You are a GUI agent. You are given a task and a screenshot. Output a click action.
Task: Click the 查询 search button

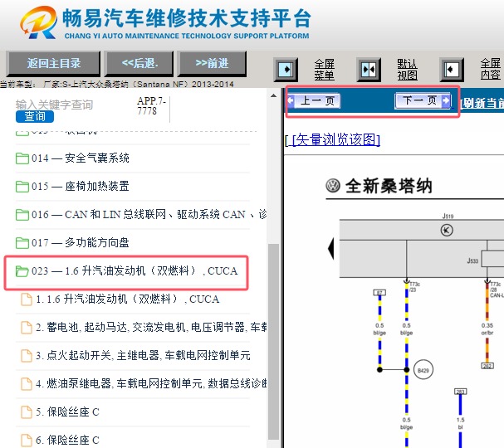pyautogui.click(x=35, y=116)
